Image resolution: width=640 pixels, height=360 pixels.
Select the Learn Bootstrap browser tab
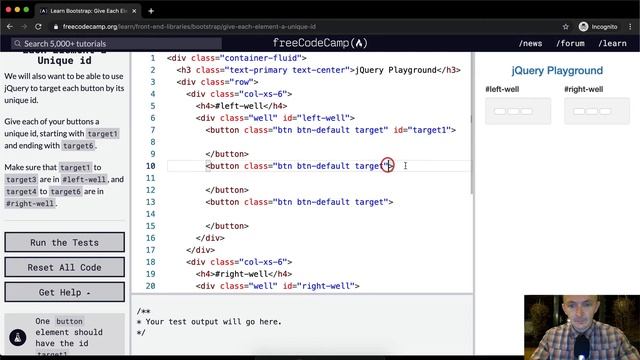click(x=88, y=11)
